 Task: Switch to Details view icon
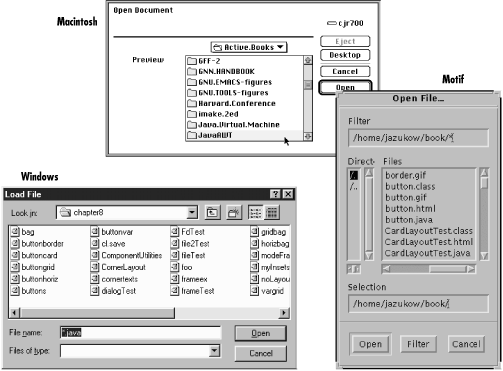(272, 213)
